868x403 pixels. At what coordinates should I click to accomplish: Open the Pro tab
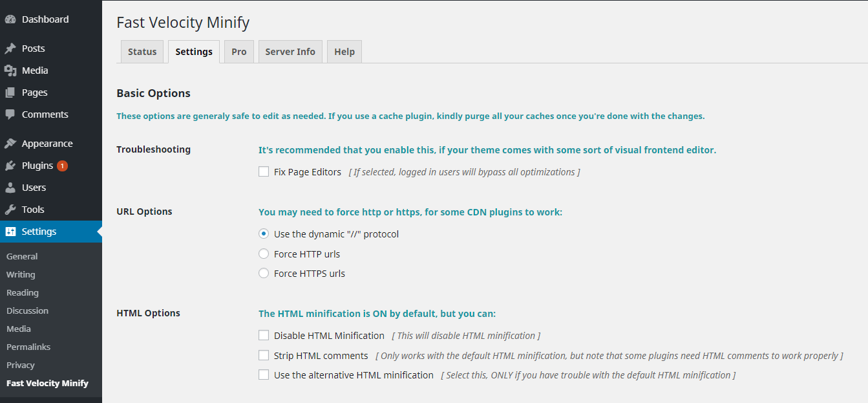[238, 51]
